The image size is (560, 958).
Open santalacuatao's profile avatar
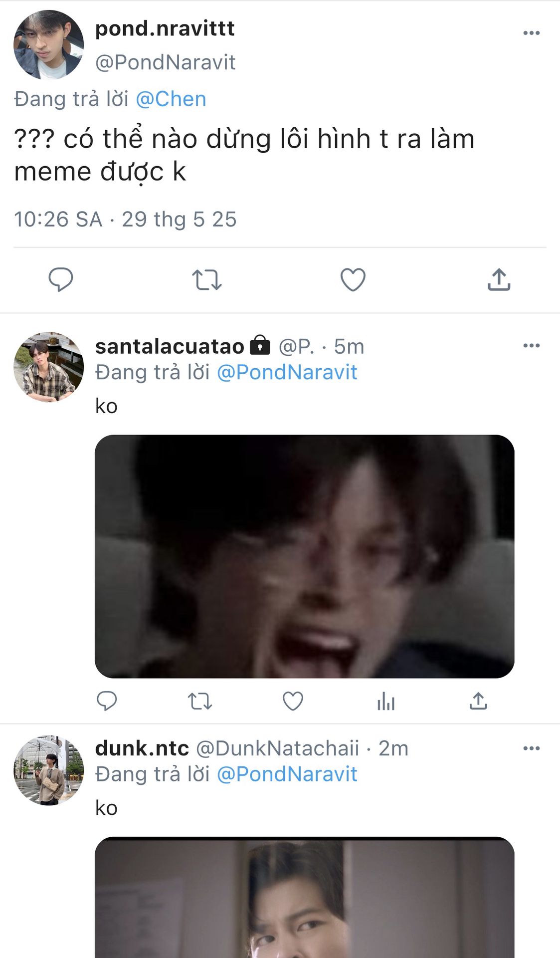click(48, 367)
